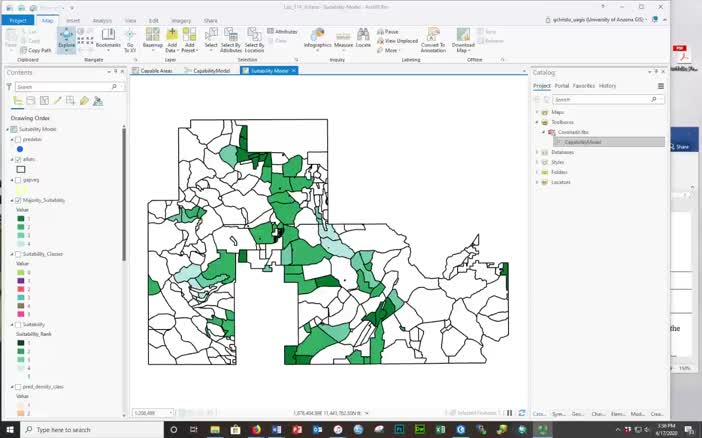Expand the Databases node in Catalog
The width and height of the screenshot is (702, 438).
537,152
